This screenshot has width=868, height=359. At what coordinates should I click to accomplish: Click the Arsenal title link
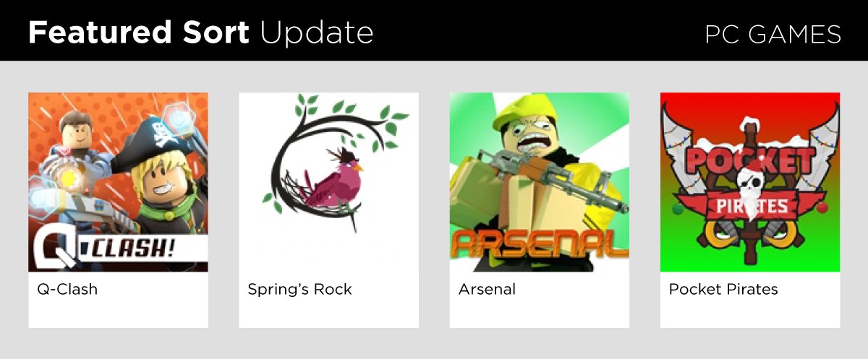pyautogui.click(x=487, y=290)
